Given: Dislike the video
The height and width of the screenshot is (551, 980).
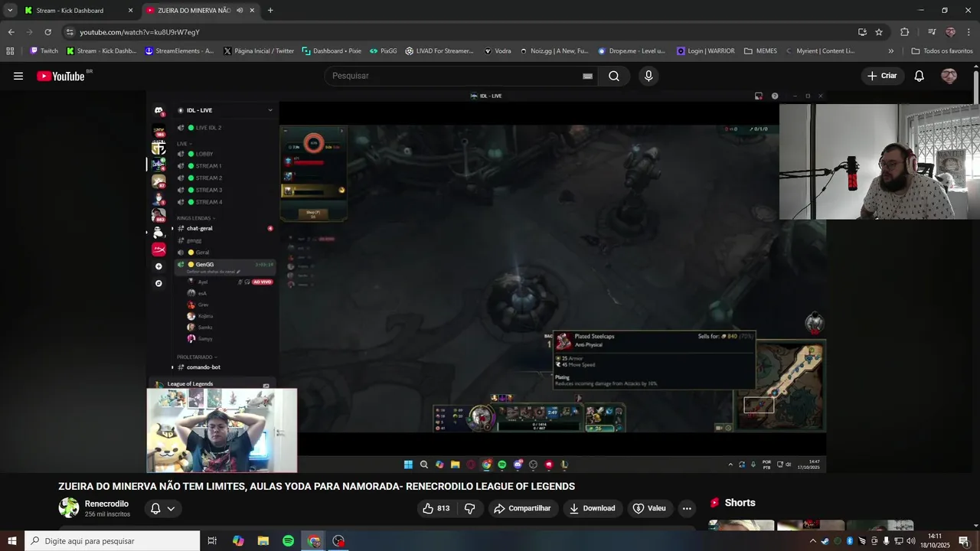Looking at the screenshot, I should pyautogui.click(x=470, y=508).
